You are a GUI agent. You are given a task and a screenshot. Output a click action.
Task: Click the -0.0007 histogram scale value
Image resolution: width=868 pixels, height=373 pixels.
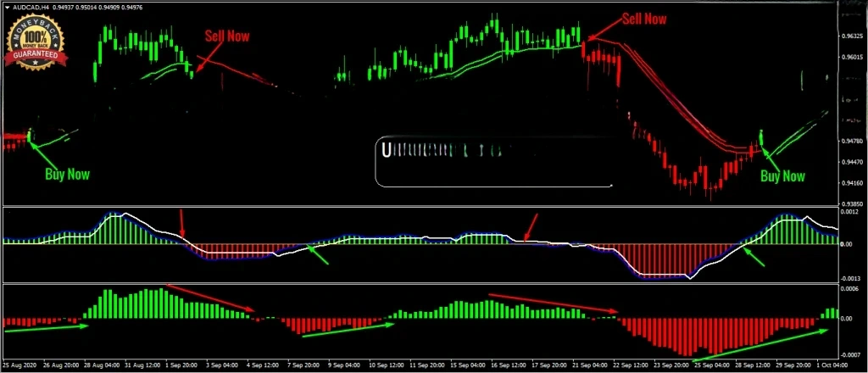pyautogui.click(x=849, y=354)
